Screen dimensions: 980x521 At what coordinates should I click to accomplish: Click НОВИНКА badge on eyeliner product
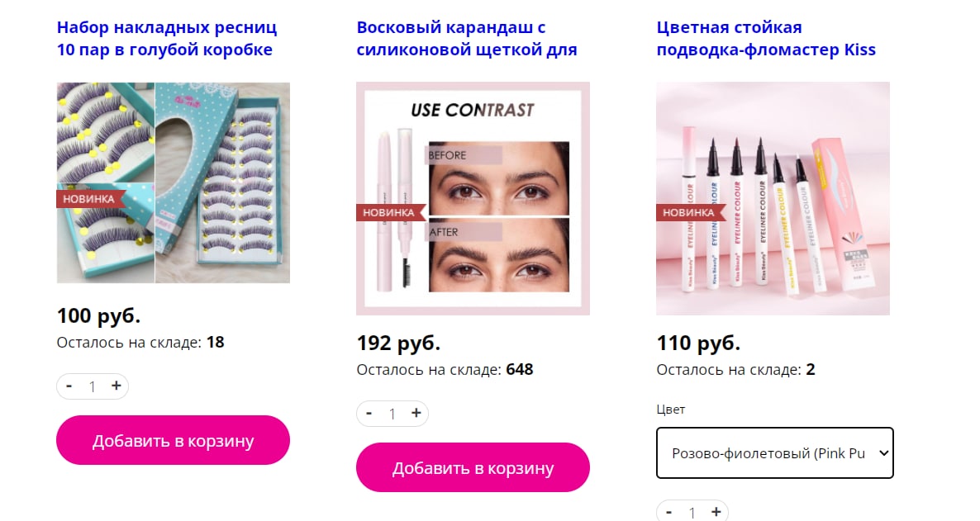coord(689,212)
